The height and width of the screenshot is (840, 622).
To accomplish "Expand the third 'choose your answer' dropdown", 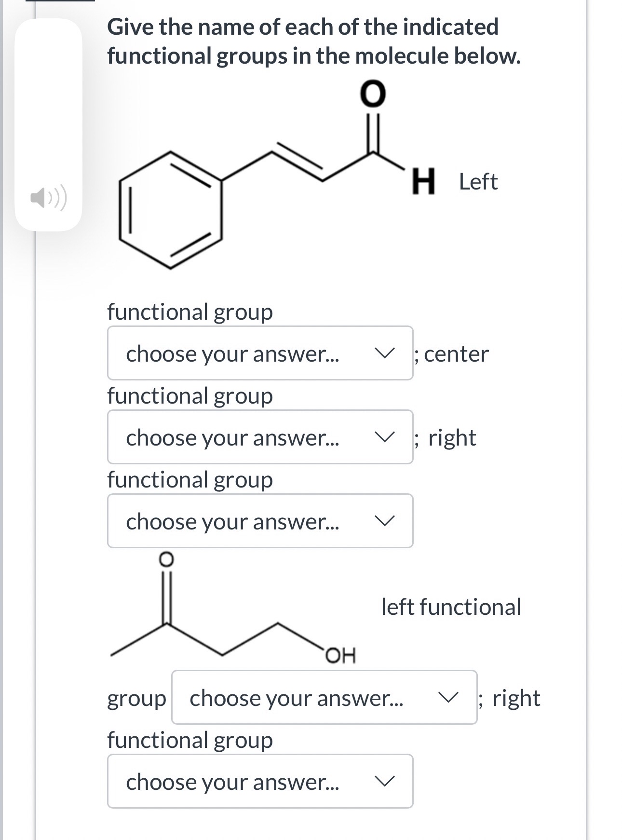I will [260, 521].
